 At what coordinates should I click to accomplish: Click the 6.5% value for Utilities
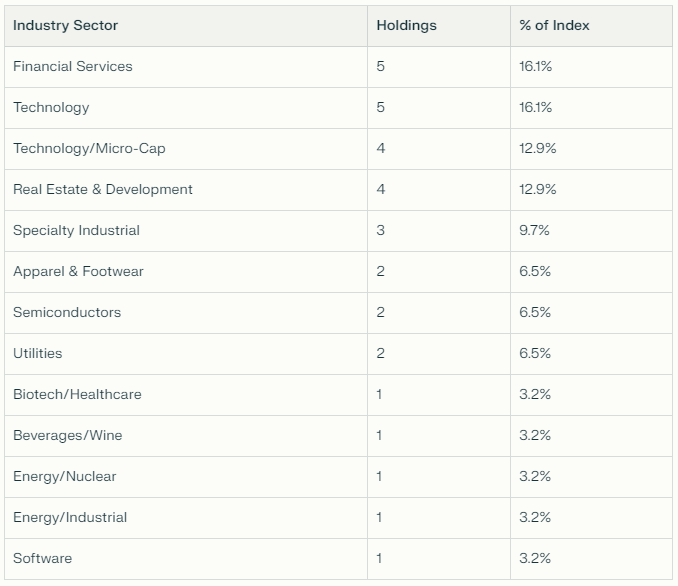[x=535, y=353]
